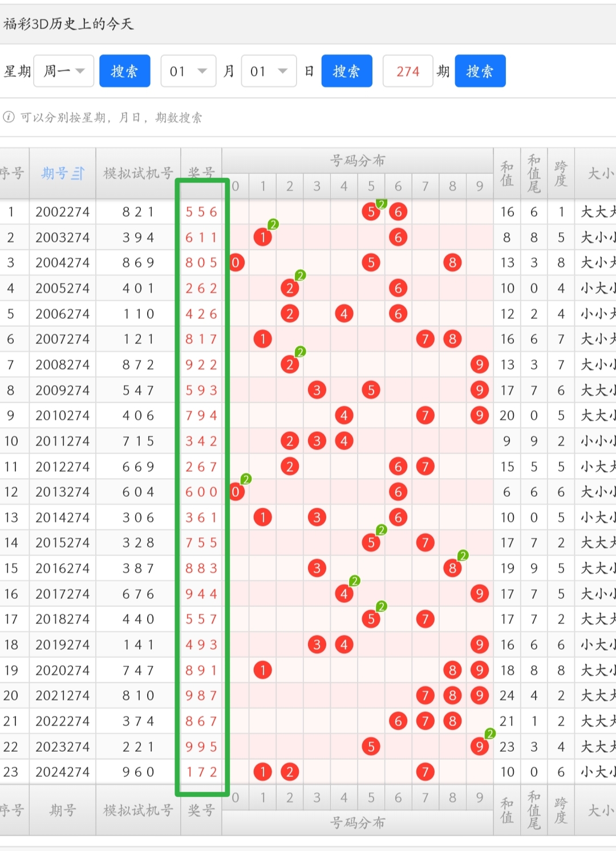Click red ball 6 in row 2022274
Viewport: 616px width, 851px height.
coord(398,721)
